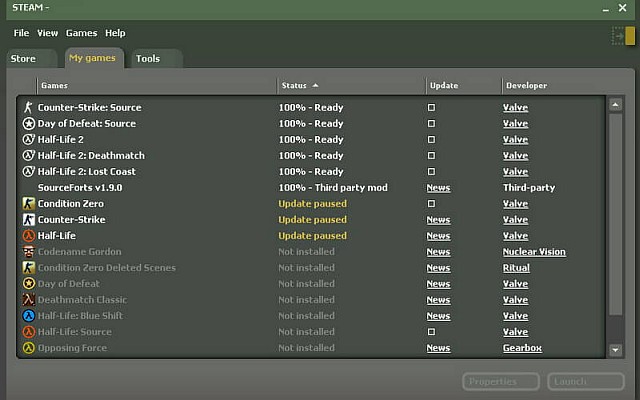Click the Opposing Force game icon

tap(29, 347)
